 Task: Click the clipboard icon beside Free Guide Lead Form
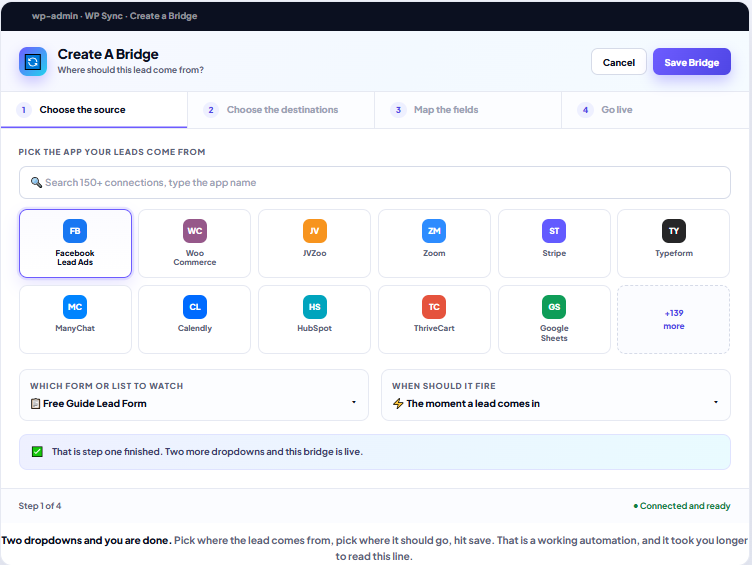coord(35,403)
